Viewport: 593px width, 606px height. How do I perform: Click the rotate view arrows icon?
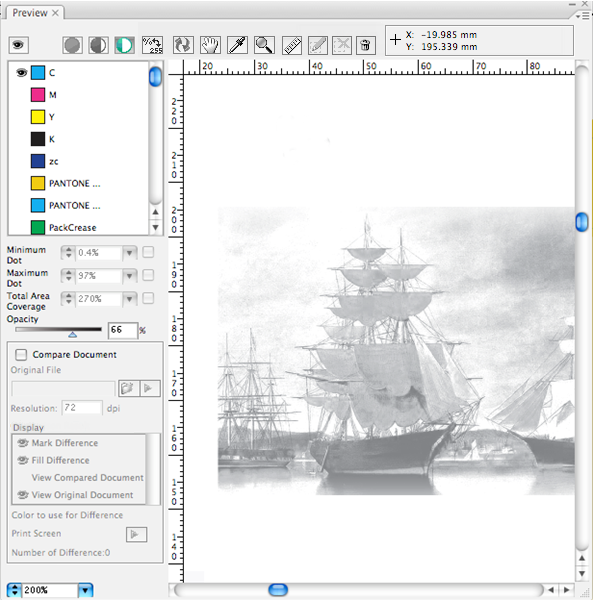[x=183, y=45]
